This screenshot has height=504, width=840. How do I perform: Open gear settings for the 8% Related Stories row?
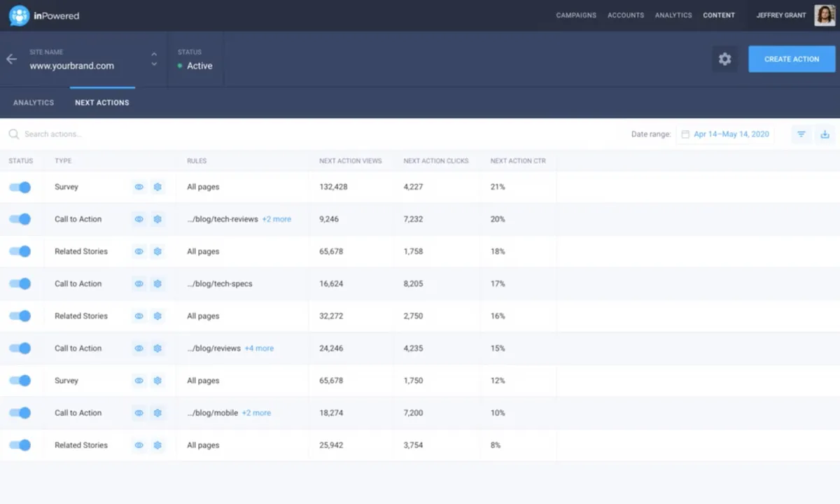coord(157,445)
